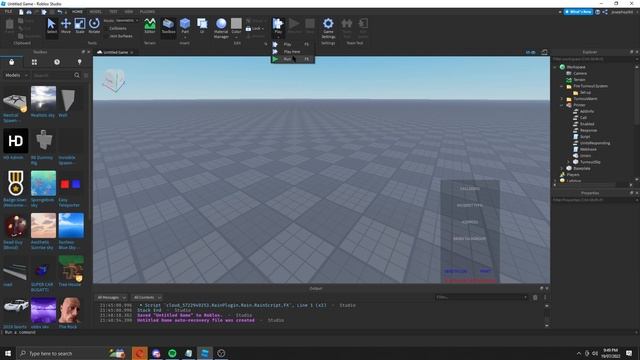This screenshot has width=640, height=360.
Task: Choose Play Here from the dropdown menu
Action: pos(293,52)
